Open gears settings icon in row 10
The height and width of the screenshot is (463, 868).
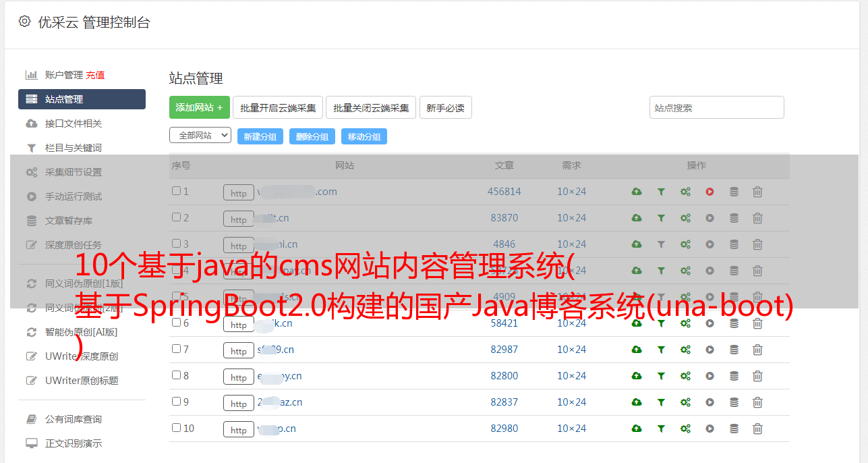pos(685,429)
